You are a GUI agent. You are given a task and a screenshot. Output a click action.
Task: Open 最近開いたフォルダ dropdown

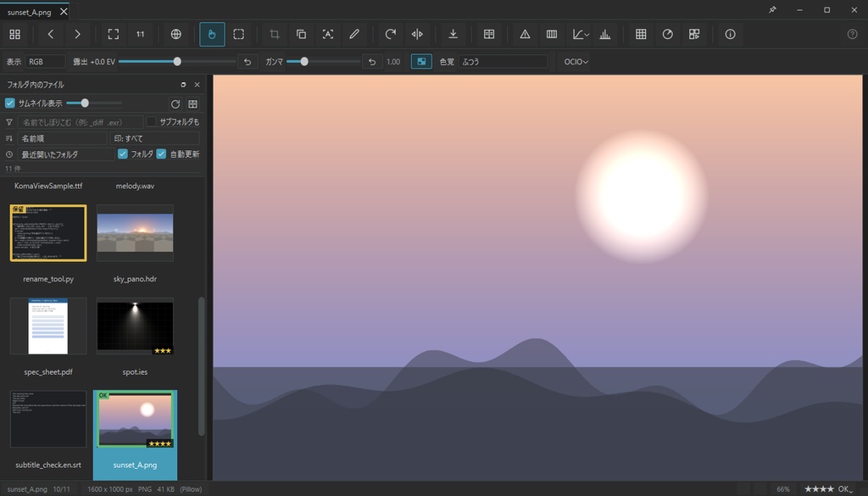[66, 154]
